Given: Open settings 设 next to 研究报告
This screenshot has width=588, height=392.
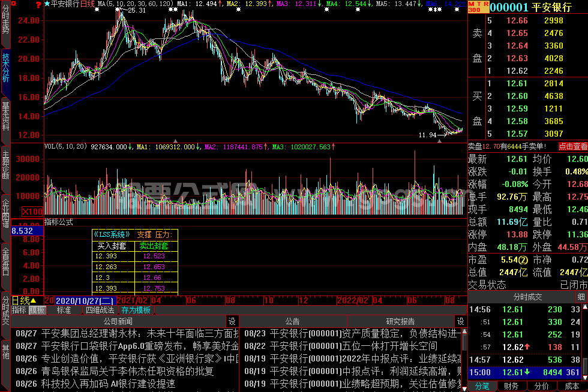Looking at the screenshot, I should pos(461,321).
